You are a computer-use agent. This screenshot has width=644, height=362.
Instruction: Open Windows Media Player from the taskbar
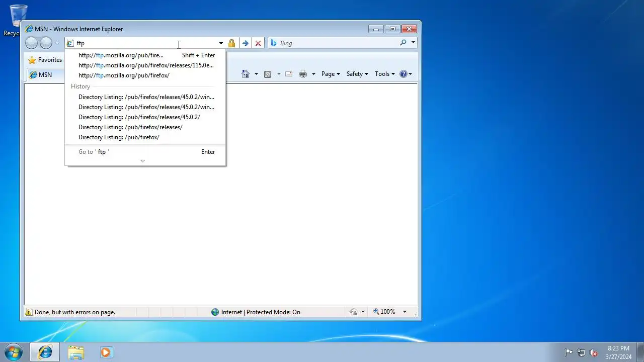point(106,352)
